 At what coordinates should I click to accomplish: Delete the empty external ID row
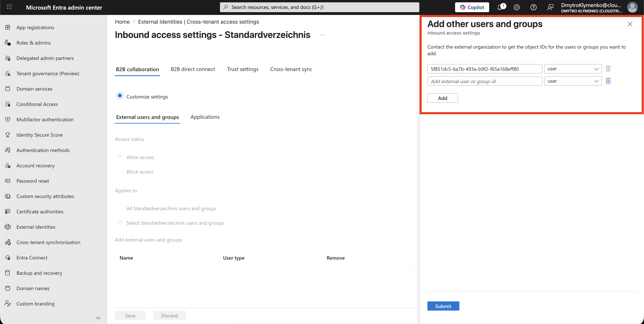(608, 81)
